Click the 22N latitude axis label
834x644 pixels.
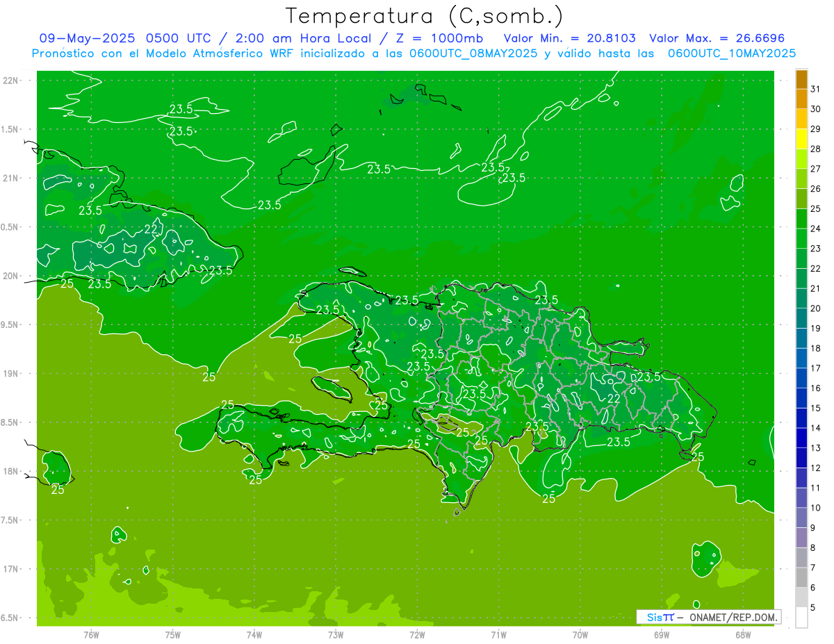tap(11, 81)
